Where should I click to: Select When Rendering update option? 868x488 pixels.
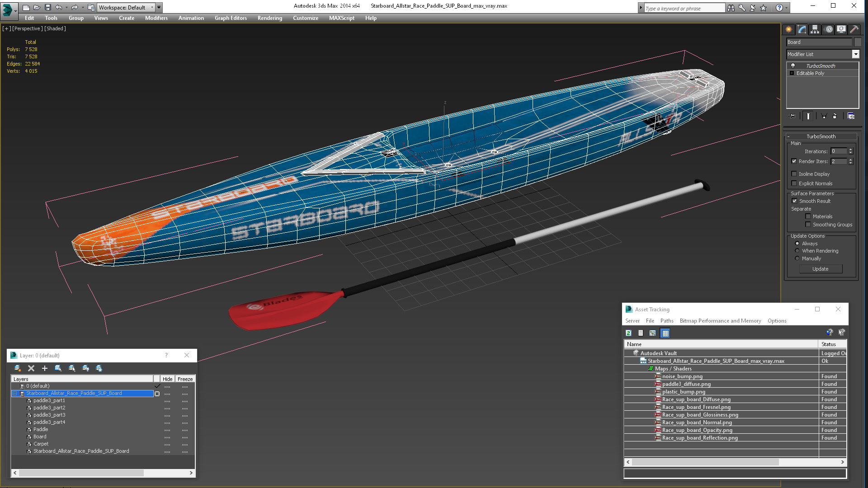coord(797,251)
